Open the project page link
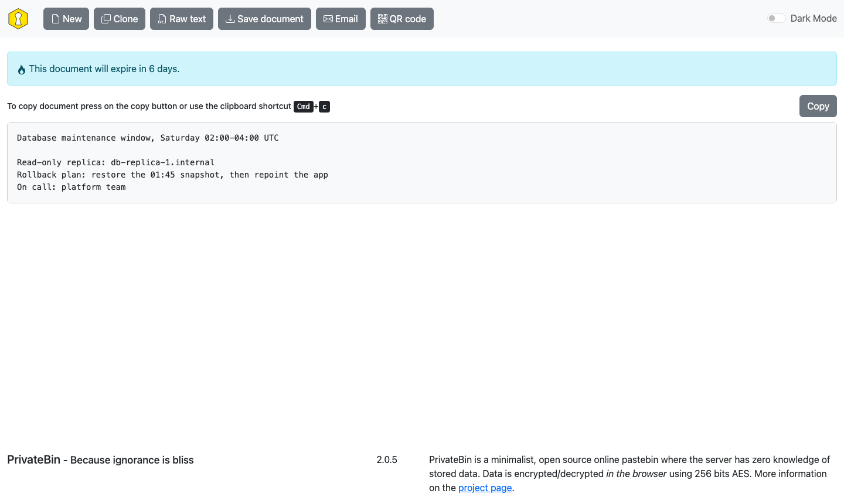This screenshot has width=844, height=504. [x=485, y=488]
